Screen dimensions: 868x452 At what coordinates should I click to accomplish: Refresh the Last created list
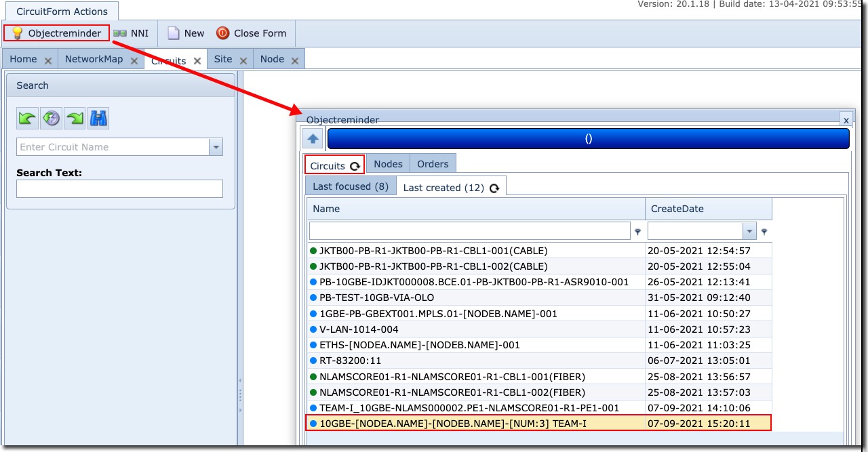pyautogui.click(x=494, y=188)
